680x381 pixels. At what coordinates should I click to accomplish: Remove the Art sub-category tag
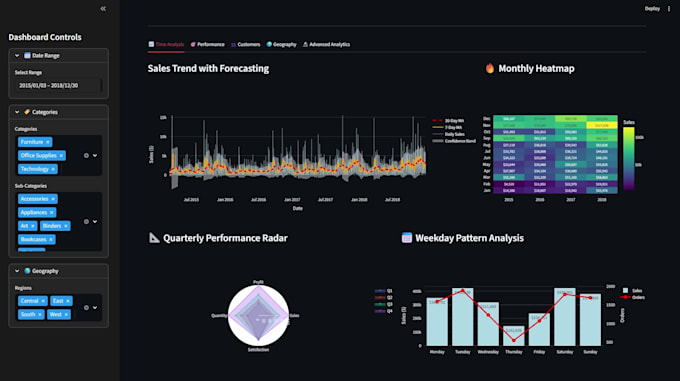(x=33, y=226)
